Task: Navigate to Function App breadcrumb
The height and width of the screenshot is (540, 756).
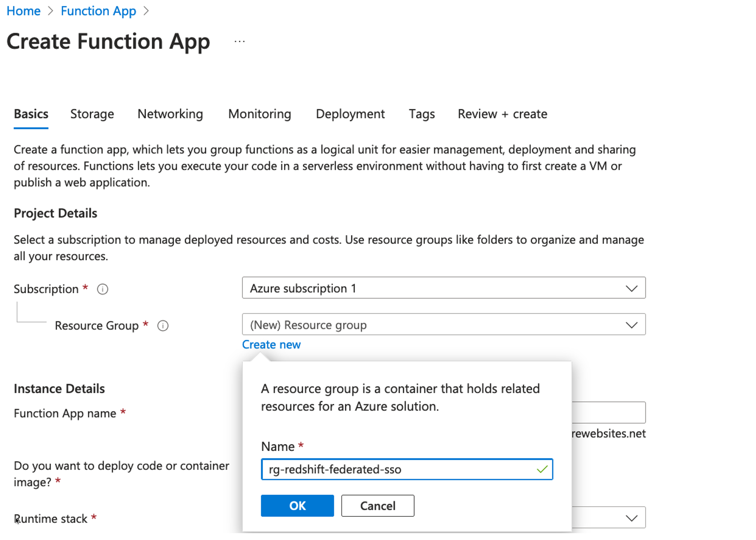Action: tap(98, 11)
